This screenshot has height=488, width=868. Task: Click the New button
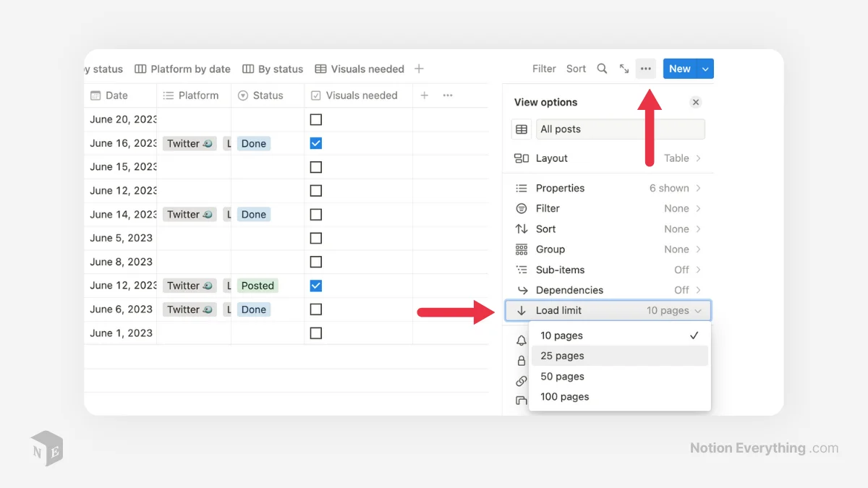coord(678,68)
